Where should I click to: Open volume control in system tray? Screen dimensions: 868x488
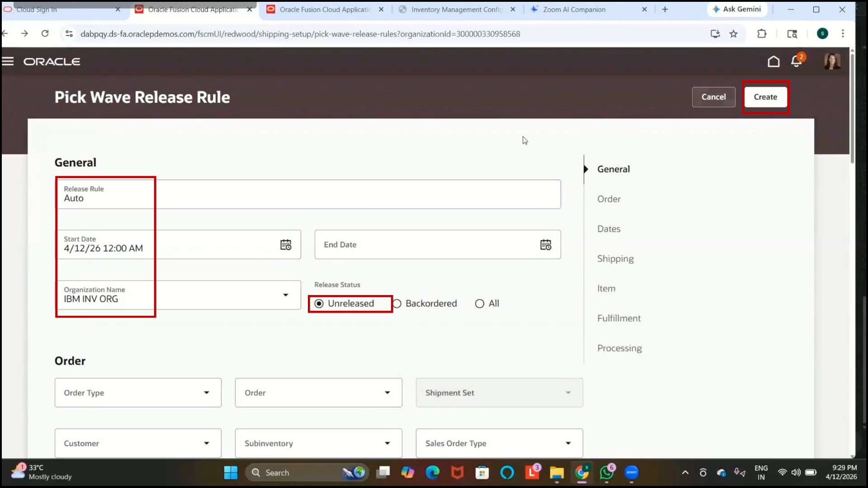(x=796, y=473)
